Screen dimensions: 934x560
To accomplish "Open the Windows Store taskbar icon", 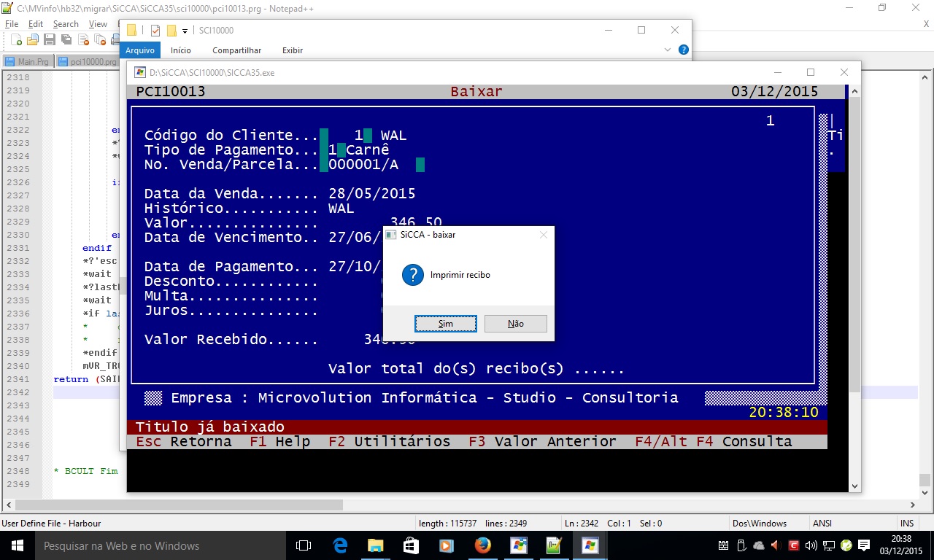I will 411,545.
